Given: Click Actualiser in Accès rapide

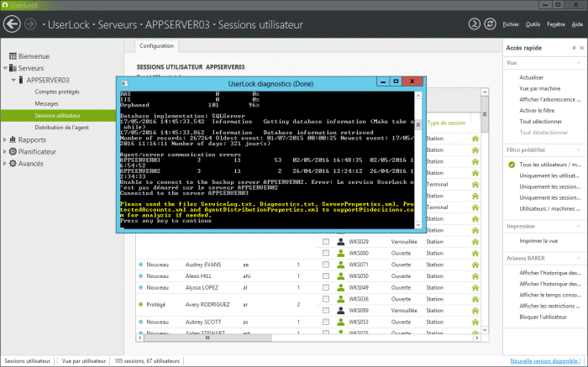Looking at the screenshot, I should point(532,77).
